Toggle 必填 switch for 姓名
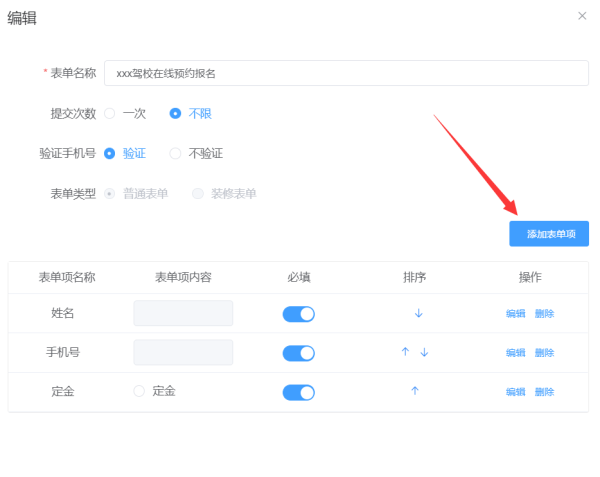The height and width of the screenshot is (477, 600). pyautogui.click(x=298, y=314)
